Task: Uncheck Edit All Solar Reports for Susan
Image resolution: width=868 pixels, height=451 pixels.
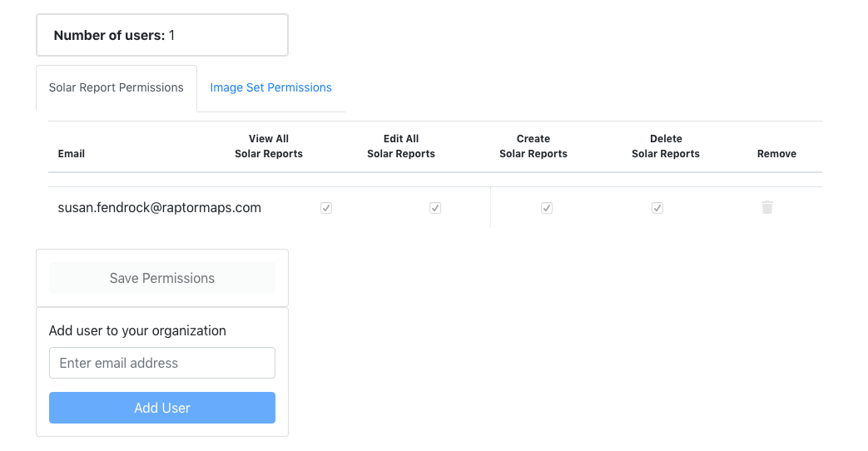Action: (x=434, y=208)
